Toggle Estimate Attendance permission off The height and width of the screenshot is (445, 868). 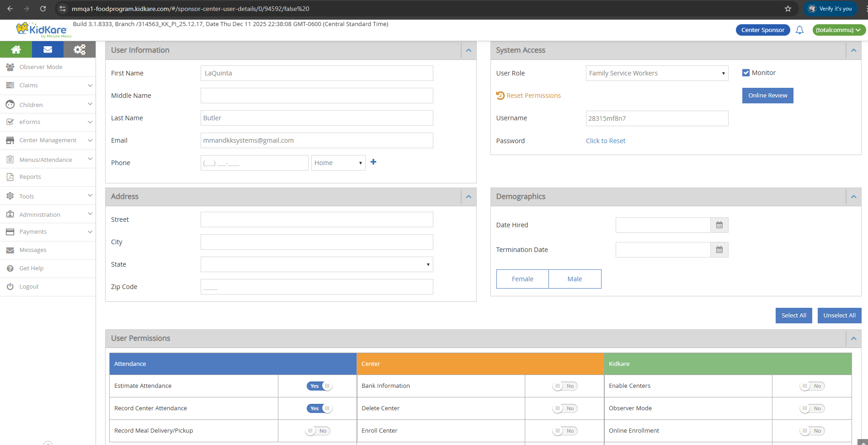319,386
